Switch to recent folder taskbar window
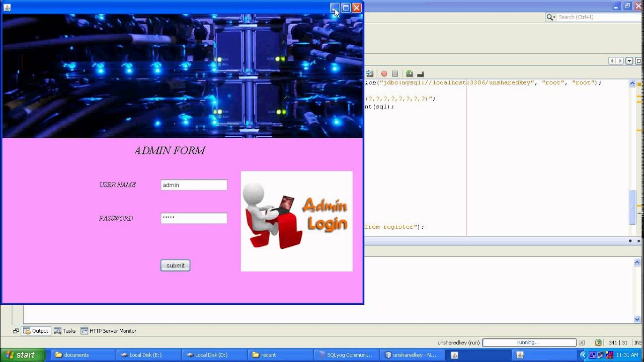This screenshot has width=644, height=362. (279, 355)
